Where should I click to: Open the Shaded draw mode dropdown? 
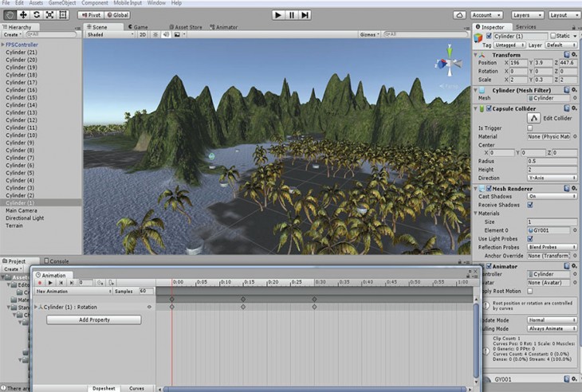[x=104, y=34]
